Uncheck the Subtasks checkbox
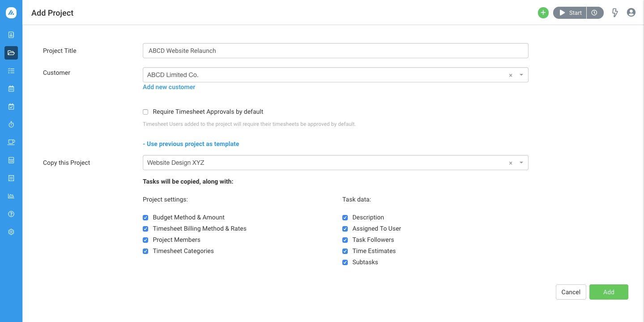 (x=345, y=262)
